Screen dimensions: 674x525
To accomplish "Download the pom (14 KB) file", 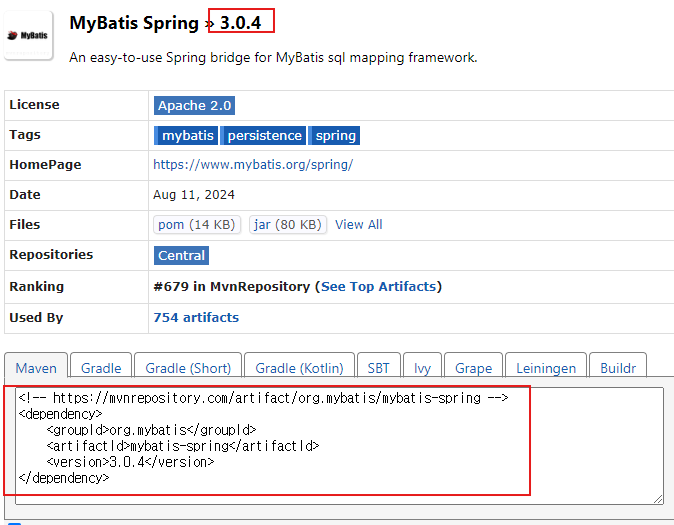I will point(197,224).
